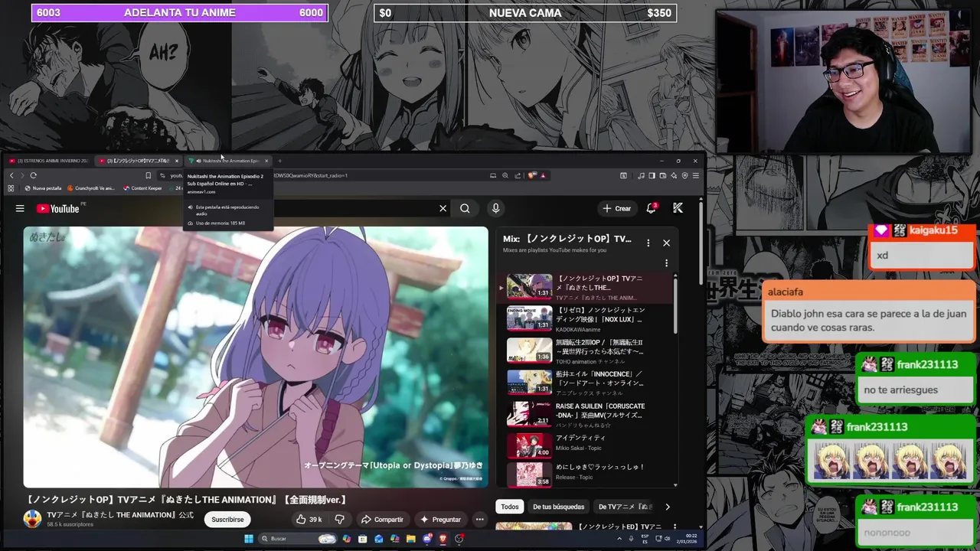The height and width of the screenshot is (551, 980).
Task: Select the De tus búsquedas chip
Action: point(558,507)
